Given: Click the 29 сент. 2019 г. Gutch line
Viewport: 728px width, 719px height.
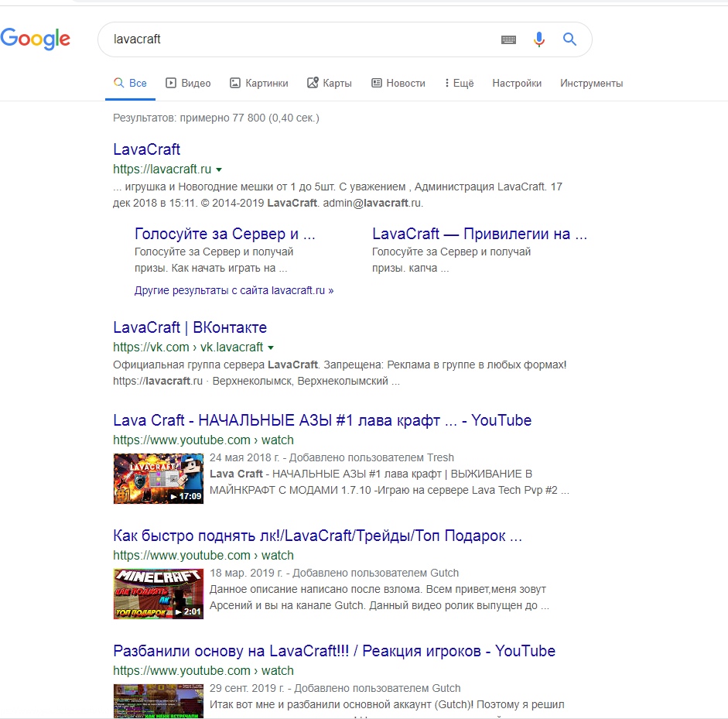Looking at the screenshot, I should tap(335, 688).
